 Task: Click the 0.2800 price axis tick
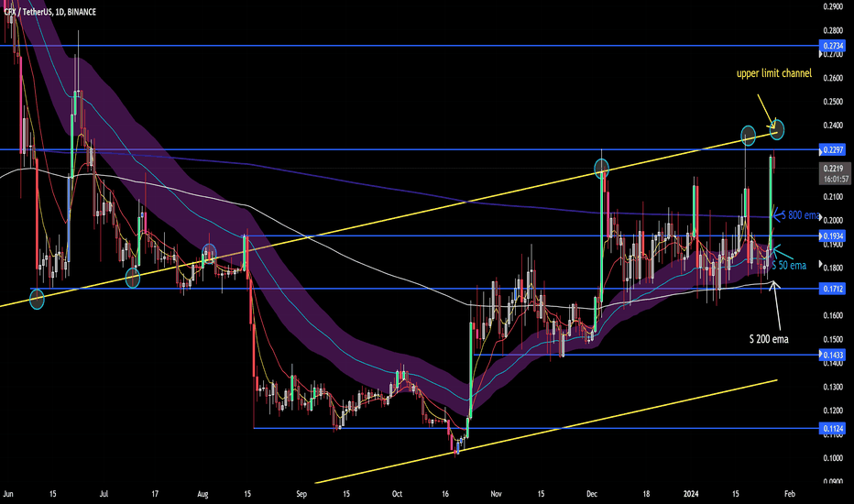pos(833,30)
